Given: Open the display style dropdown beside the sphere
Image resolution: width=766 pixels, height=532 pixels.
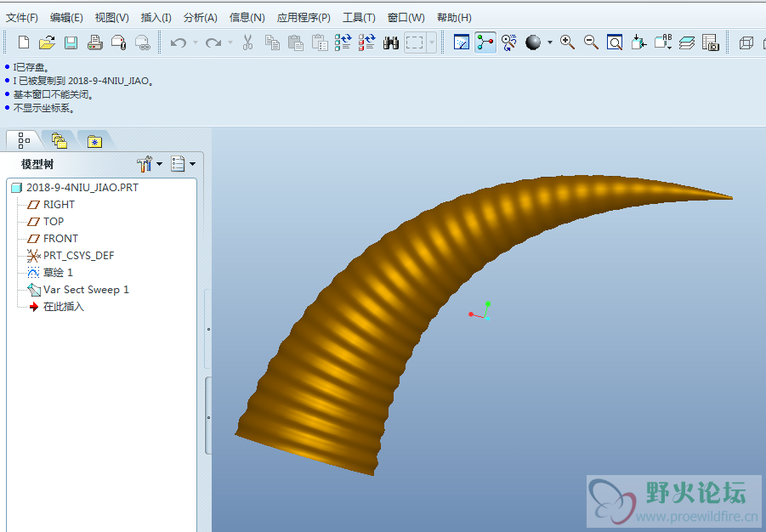Looking at the screenshot, I should pyautogui.click(x=550, y=42).
